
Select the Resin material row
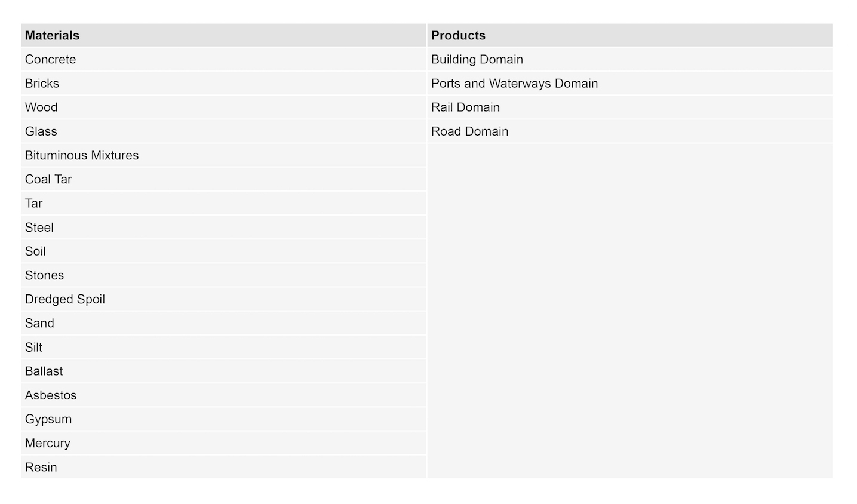[41, 467]
